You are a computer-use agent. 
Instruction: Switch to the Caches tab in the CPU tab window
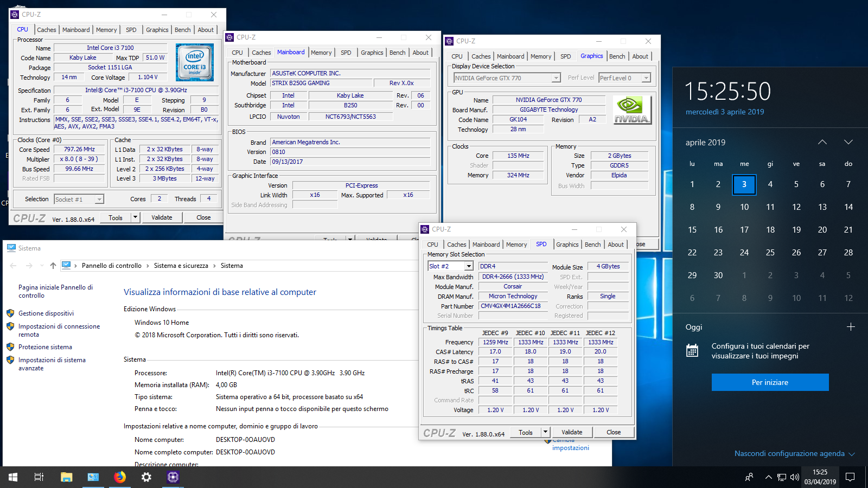click(47, 30)
